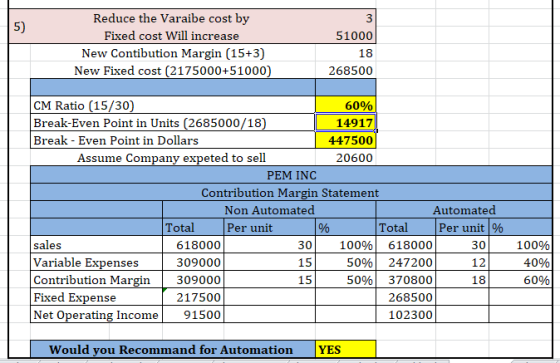Image resolution: width=560 pixels, height=363 pixels.
Task: Click the Non Automated 'Total' header cell
Action: (x=193, y=228)
